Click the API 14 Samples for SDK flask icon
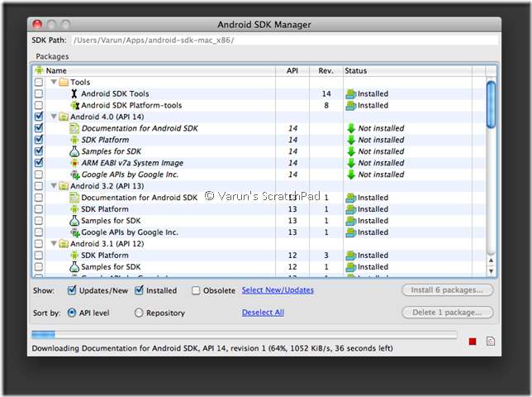 [x=74, y=151]
